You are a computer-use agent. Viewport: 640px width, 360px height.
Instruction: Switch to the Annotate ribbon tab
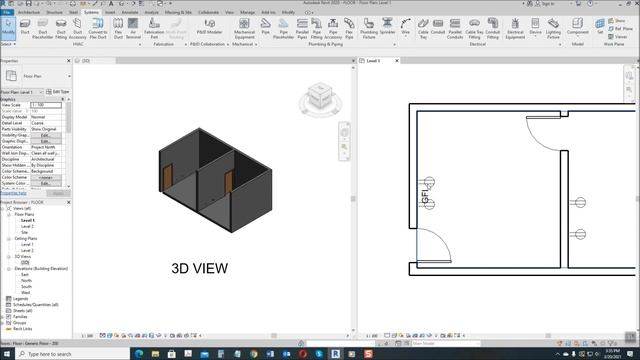click(130, 13)
